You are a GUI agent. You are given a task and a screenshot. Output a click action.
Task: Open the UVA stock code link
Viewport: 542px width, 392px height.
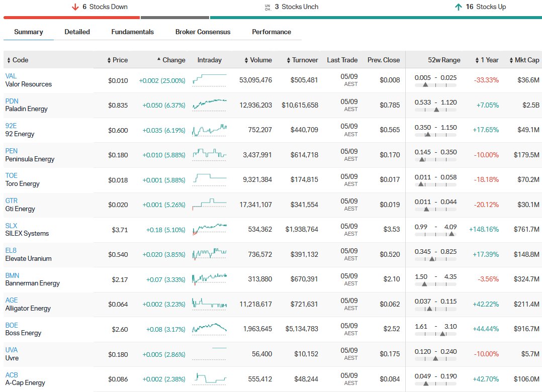coord(12,350)
